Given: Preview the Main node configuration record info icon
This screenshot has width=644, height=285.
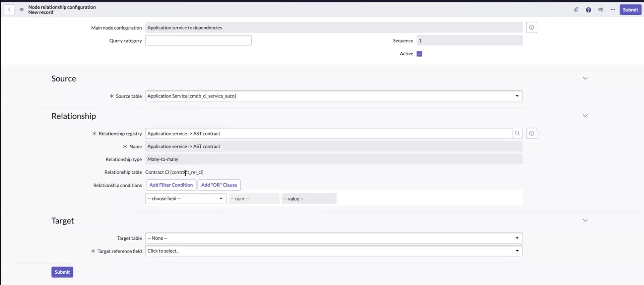Looking at the screenshot, I should pyautogui.click(x=532, y=27).
